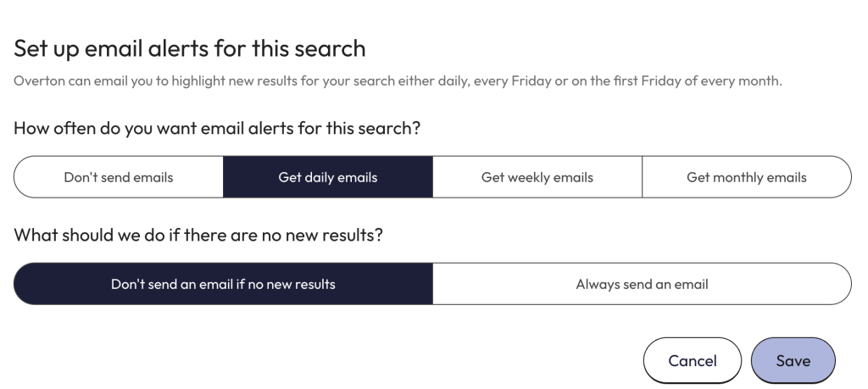This screenshot has width=868, height=389.
Task: Skip emails when there are no results
Action: tap(223, 284)
